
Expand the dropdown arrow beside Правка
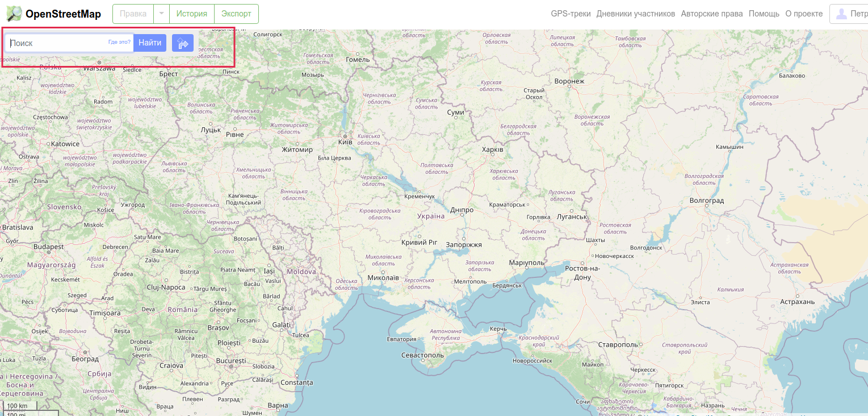[x=161, y=14]
